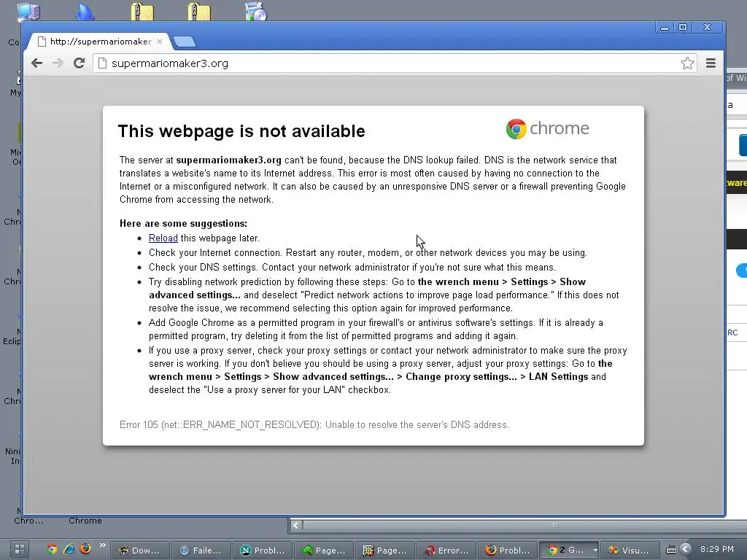This screenshot has width=747, height=560.
Task: Open the computer icon on the desktop
Action: coord(28,12)
